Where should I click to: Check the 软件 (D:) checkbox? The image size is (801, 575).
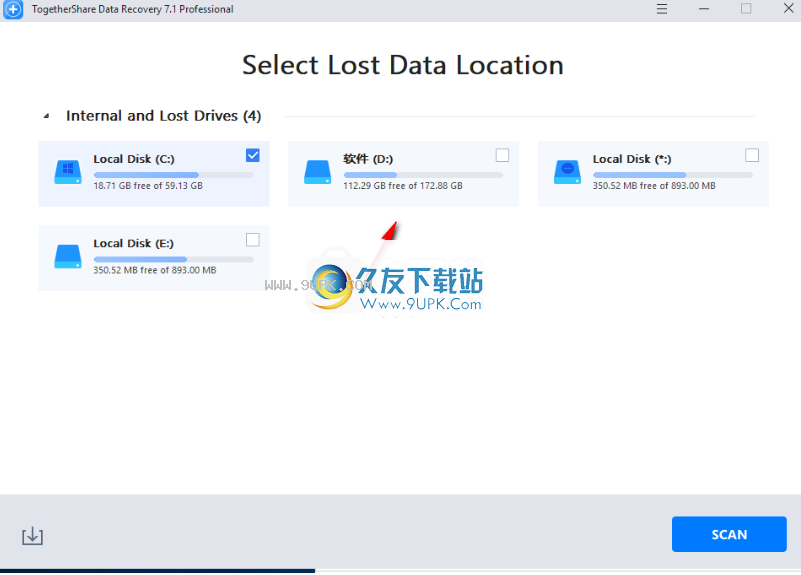[502, 155]
